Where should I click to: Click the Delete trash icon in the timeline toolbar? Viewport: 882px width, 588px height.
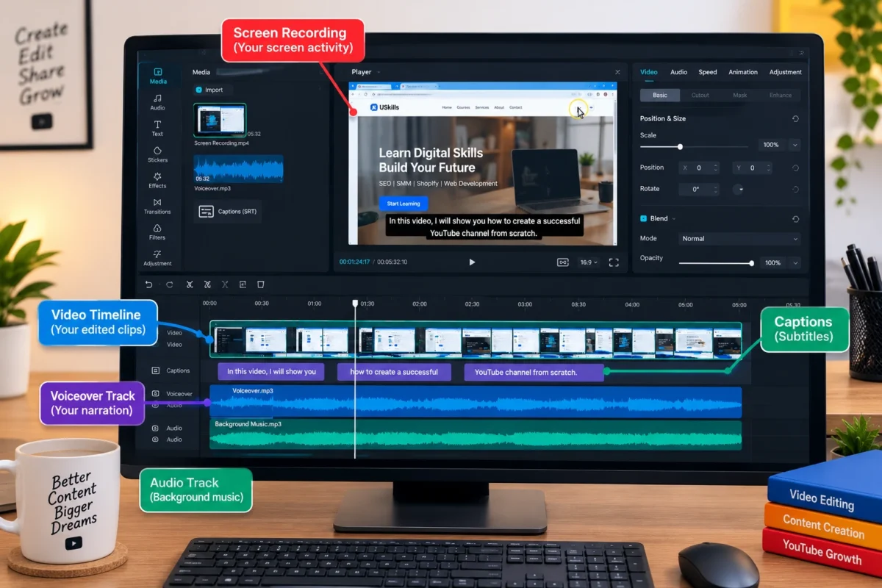pos(260,284)
